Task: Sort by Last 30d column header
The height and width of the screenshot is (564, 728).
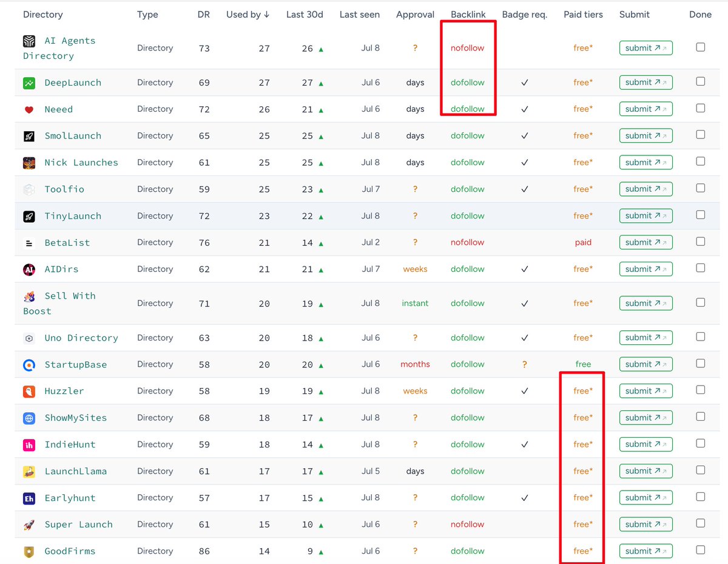Action: click(305, 15)
